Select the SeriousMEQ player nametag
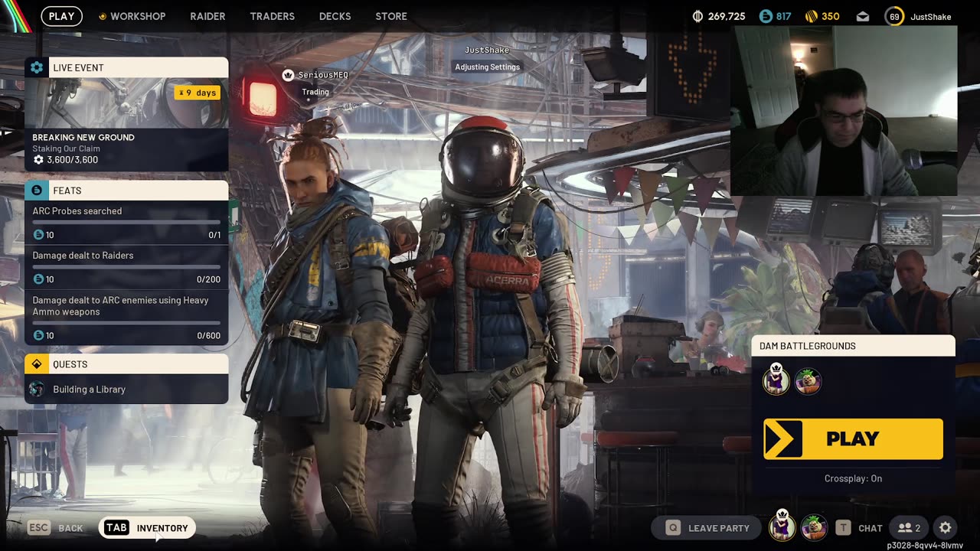This screenshot has width=980, height=551. tap(323, 75)
